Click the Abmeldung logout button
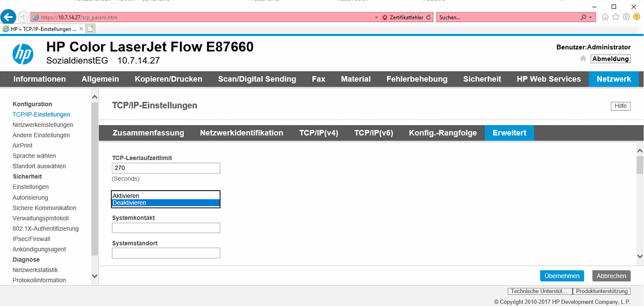Viewport: 644px width, 306px height. [x=610, y=59]
